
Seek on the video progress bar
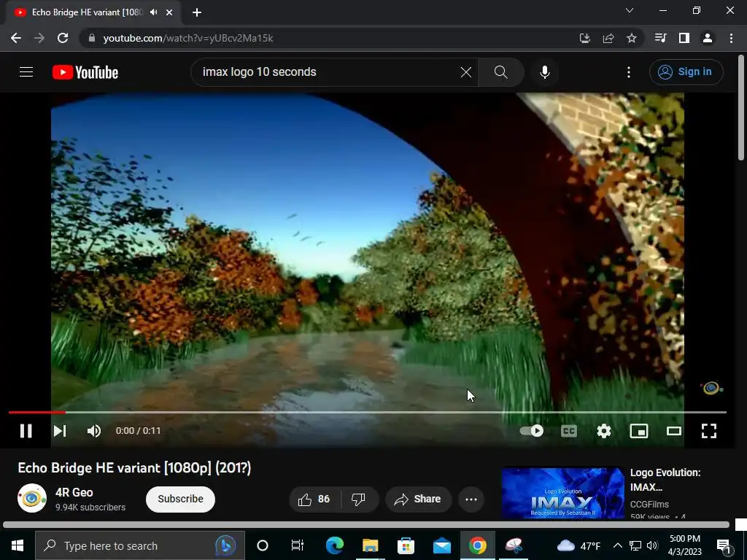tap(368, 412)
